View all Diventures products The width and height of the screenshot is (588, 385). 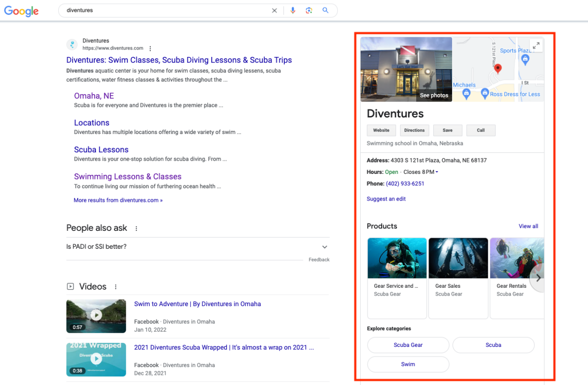[528, 226]
